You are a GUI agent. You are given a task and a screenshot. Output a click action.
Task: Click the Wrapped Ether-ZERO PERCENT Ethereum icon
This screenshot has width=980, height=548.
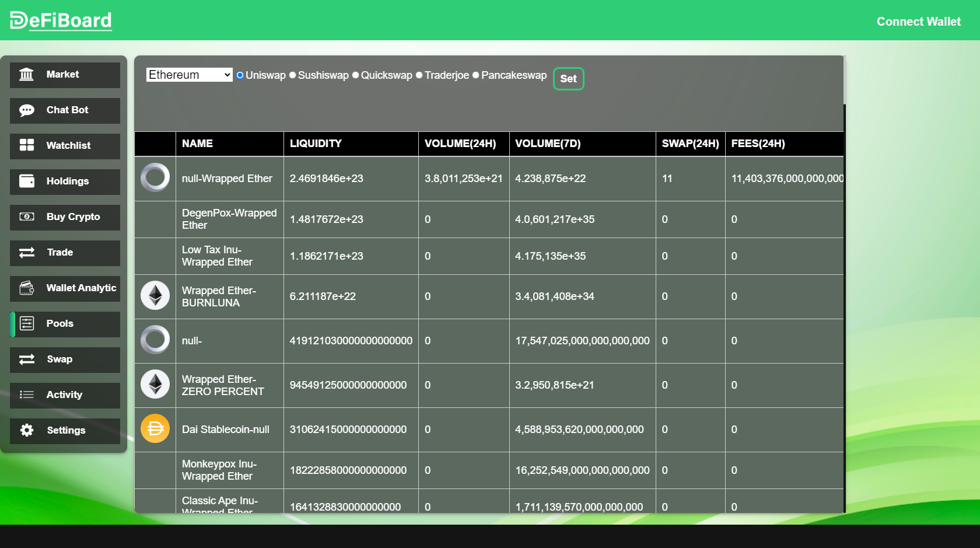tap(155, 384)
